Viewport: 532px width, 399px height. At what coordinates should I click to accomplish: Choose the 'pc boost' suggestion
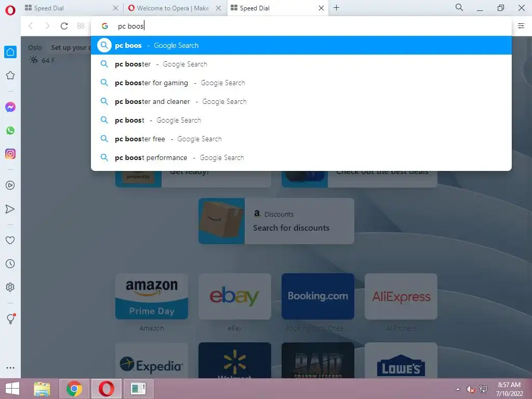tap(301, 120)
